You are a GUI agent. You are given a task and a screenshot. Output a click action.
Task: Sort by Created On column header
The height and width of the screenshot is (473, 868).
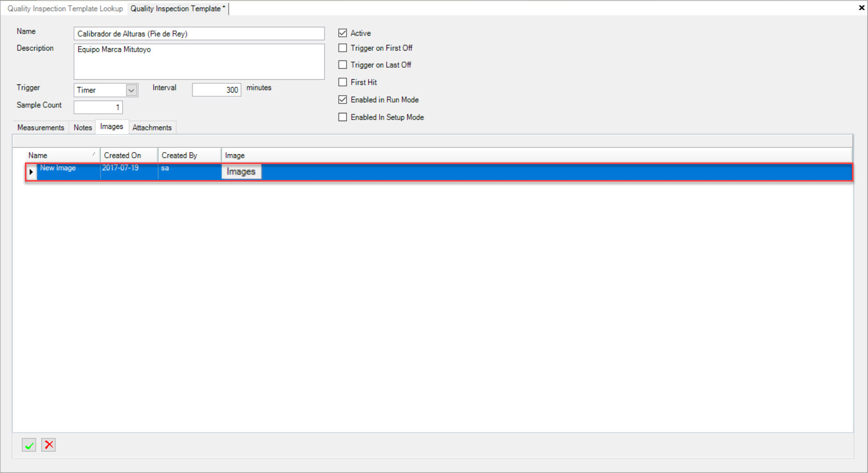[129, 155]
